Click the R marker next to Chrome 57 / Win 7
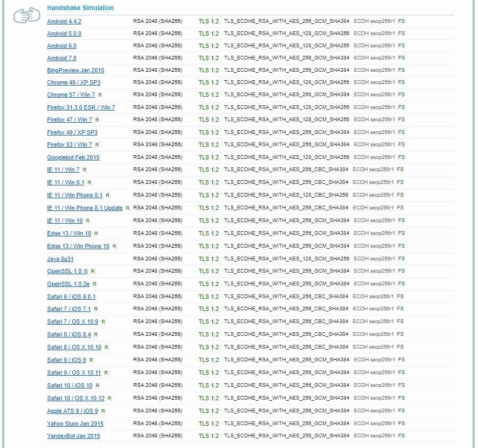The height and width of the screenshot is (448, 479). (x=100, y=95)
